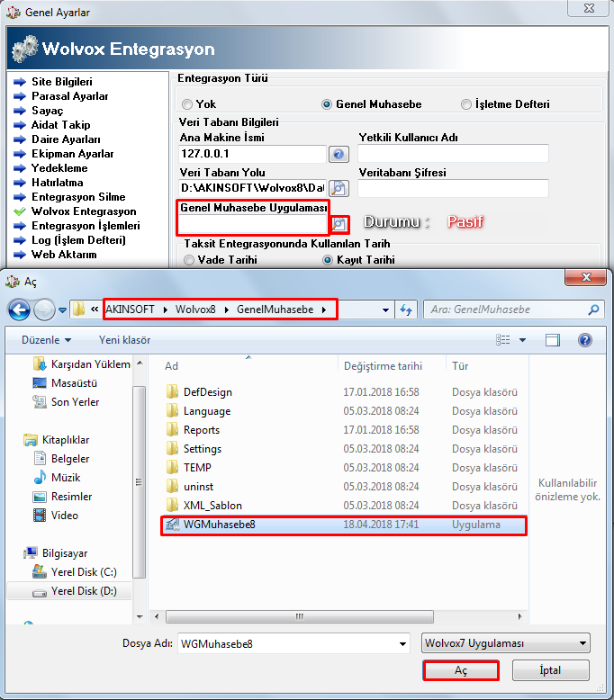Sort by Değiştirme tarihi column

click(383, 366)
